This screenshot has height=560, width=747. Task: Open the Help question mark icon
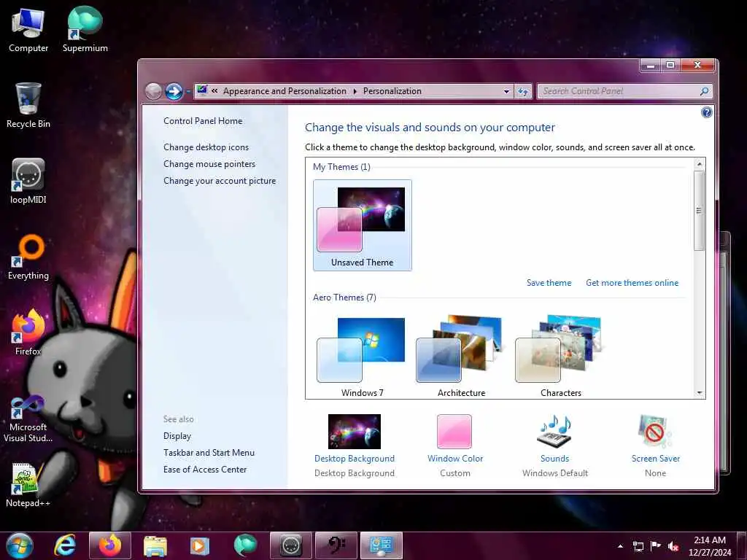click(x=706, y=112)
